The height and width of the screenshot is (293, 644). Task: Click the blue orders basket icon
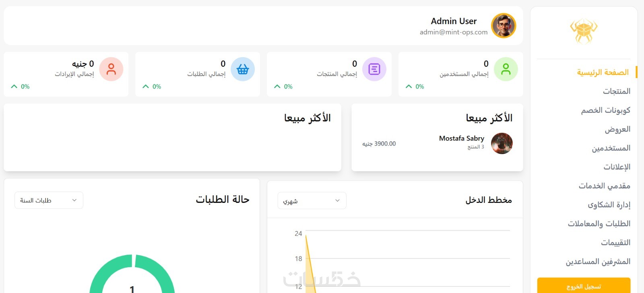tap(243, 69)
